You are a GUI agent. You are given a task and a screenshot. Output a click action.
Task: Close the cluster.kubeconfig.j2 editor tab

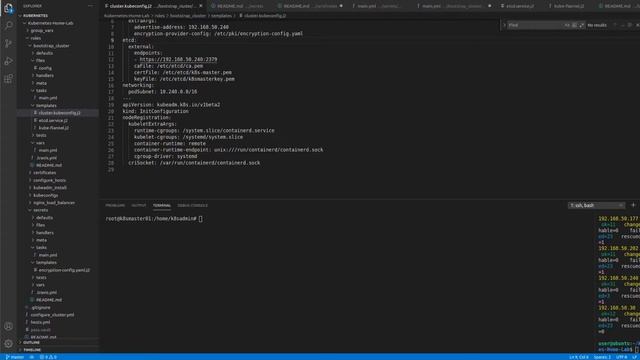pyautogui.click(x=201, y=6)
